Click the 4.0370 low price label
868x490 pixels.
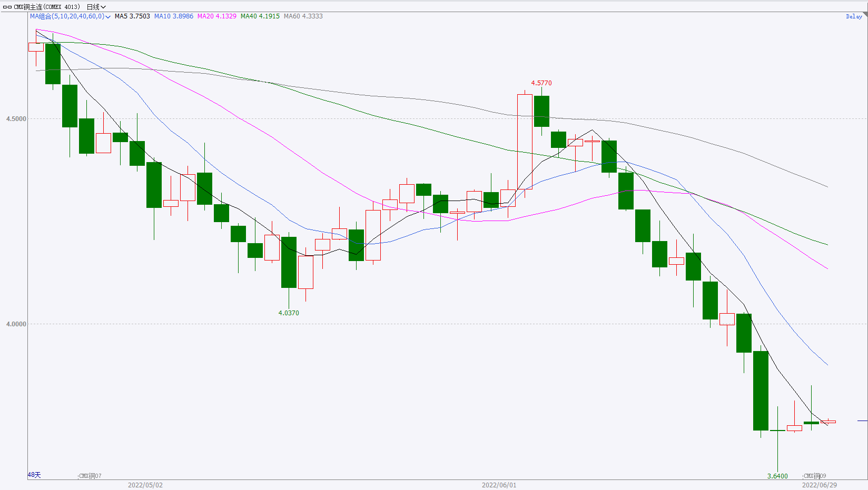(289, 313)
